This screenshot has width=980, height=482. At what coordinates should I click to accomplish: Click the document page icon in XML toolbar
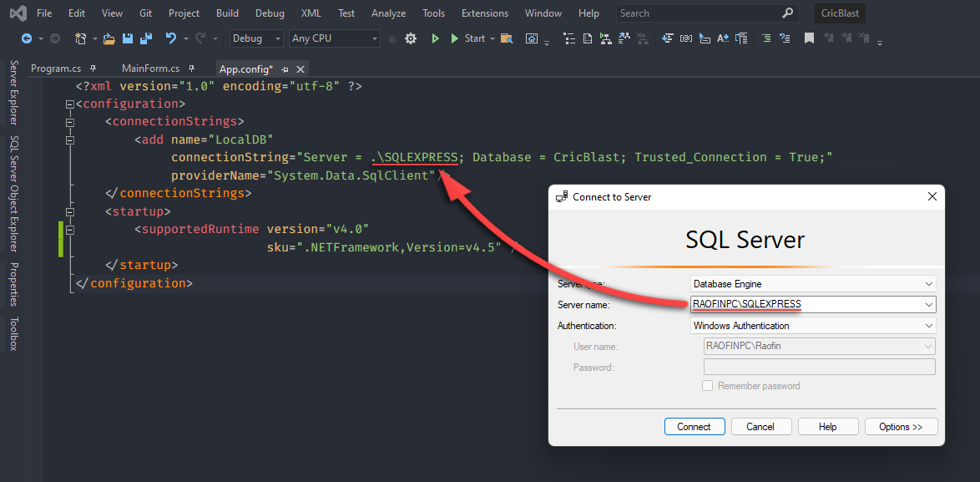(588, 38)
